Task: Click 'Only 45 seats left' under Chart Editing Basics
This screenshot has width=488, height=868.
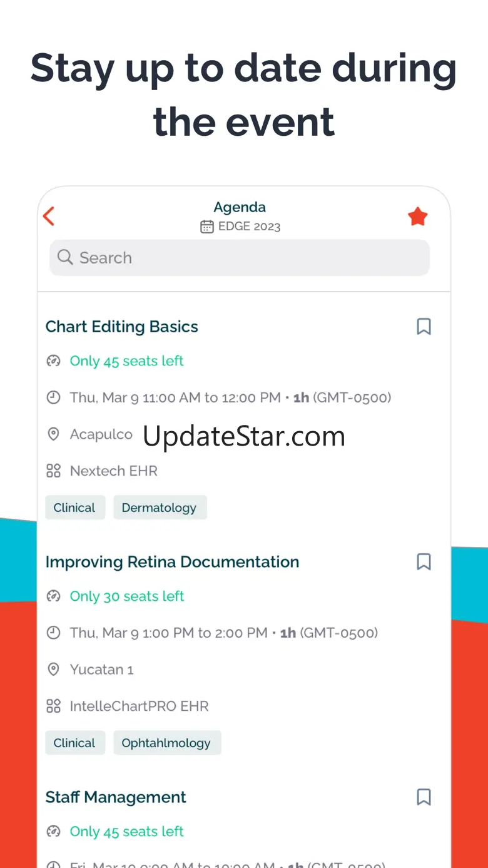Action: [127, 361]
